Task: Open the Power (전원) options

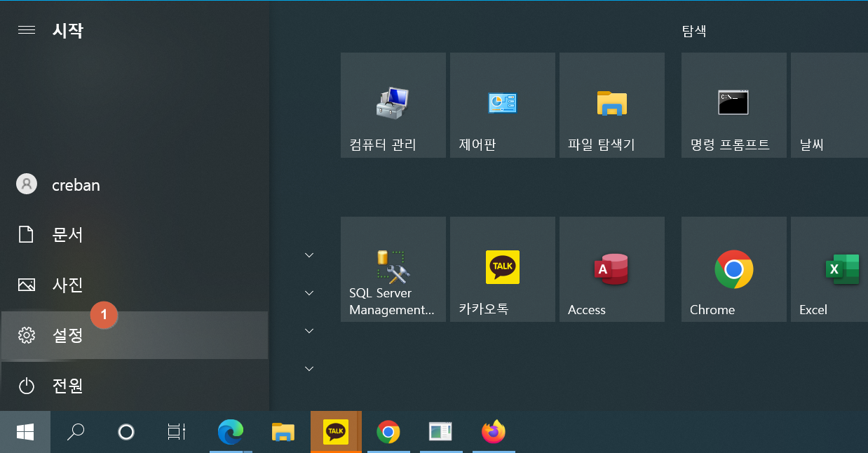Action: [135, 385]
